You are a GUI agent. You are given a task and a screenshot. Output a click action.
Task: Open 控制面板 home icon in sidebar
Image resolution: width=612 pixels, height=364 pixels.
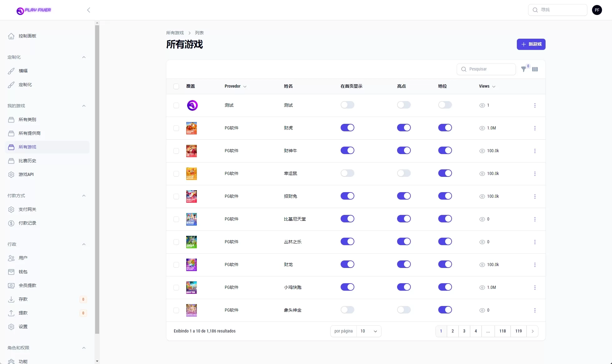(47, 36)
